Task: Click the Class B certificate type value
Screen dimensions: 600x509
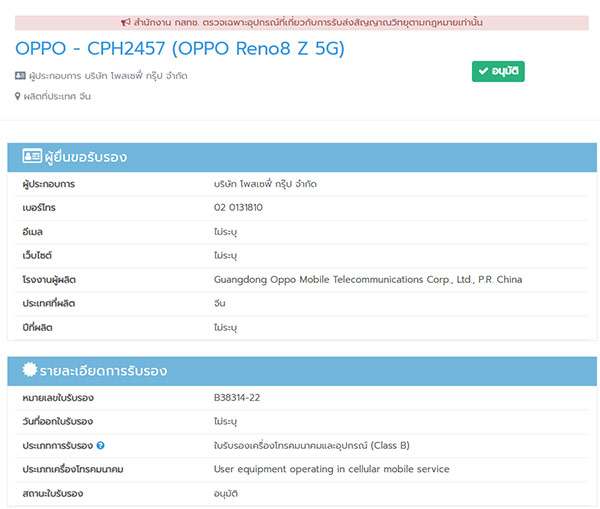Action: click(311, 445)
